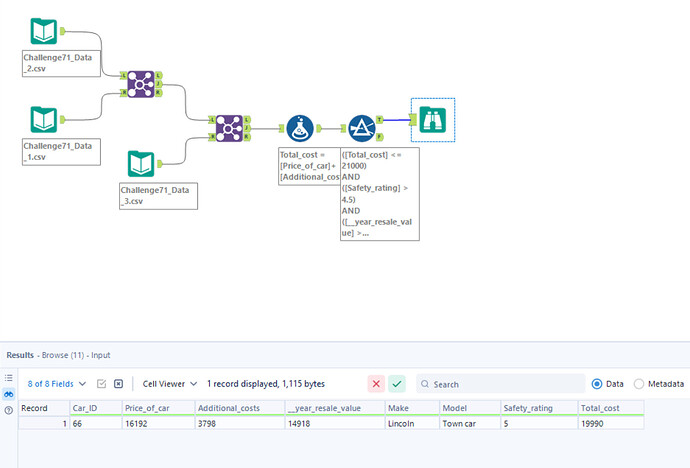Click the Additional_costs column header
This screenshot has width=690, height=468.
(x=240, y=408)
